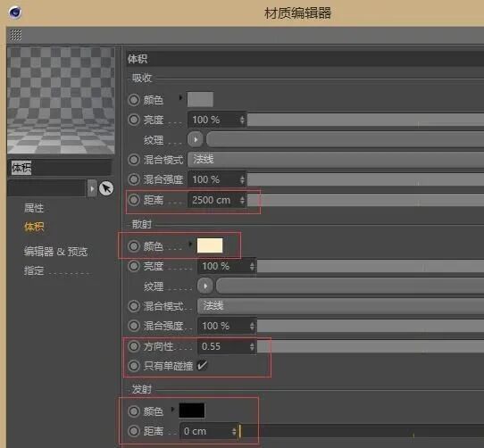This screenshot has width=484, height=448.
Task: Open the 散射 cream color swatch
Action: point(210,245)
